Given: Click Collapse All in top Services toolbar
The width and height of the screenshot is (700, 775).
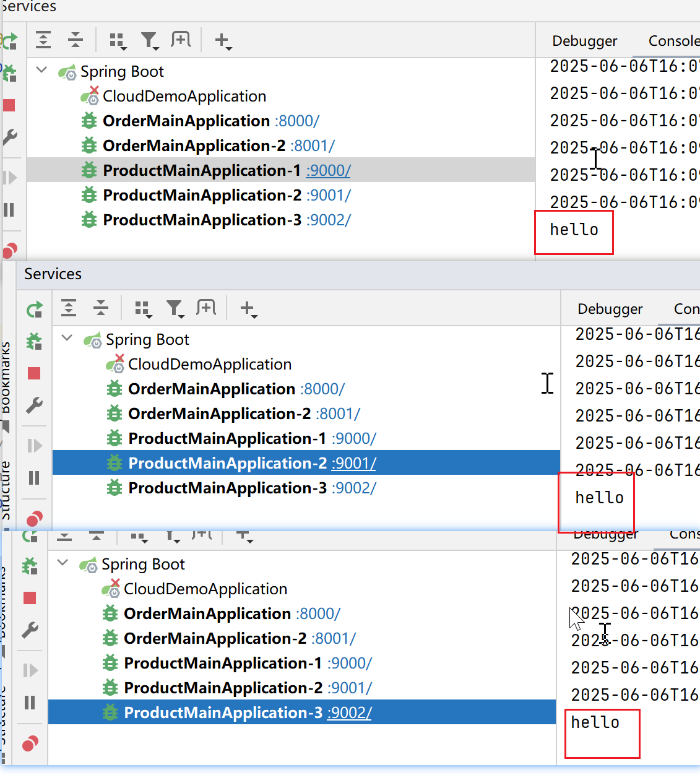Looking at the screenshot, I should point(76,40).
